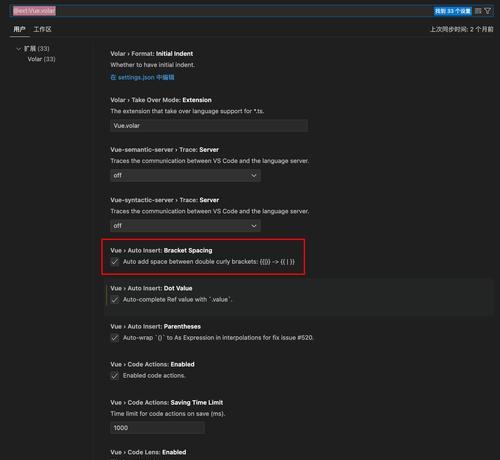Toggle Auto Insert Parentheses checkbox
Viewport: 500px width, 460px height.
[115, 338]
